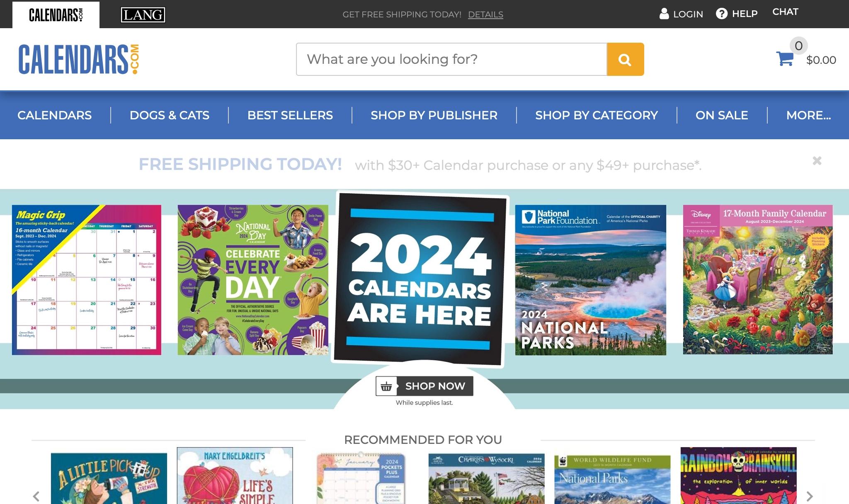
Task: Click the Help question mark icon
Action: click(722, 14)
